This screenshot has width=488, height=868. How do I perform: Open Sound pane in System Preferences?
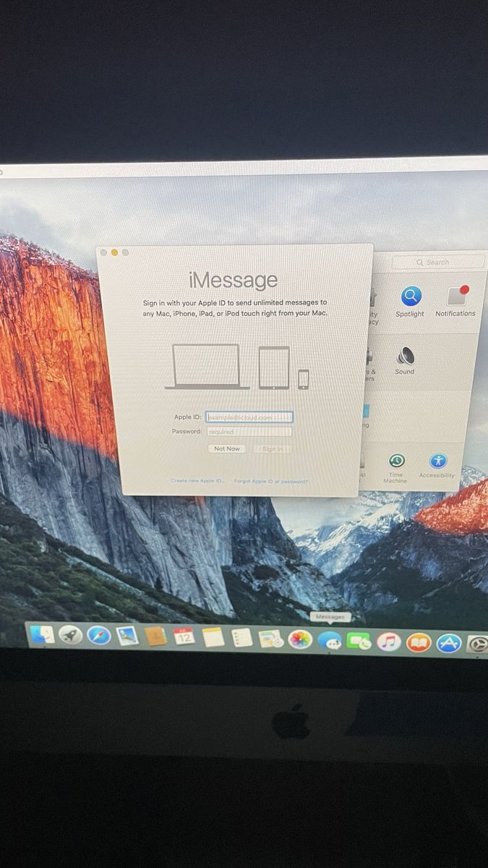(x=404, y=360)
